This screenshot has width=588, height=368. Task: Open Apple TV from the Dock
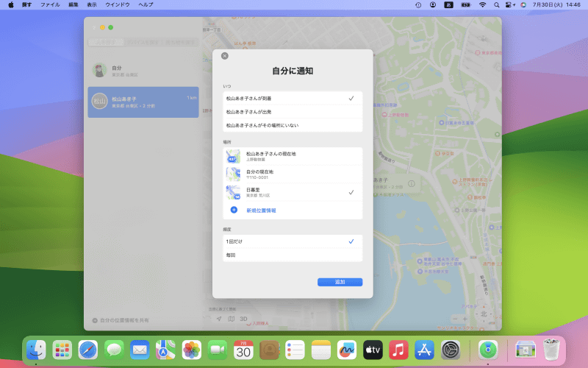pyautogui.click(x=373, y=350)
